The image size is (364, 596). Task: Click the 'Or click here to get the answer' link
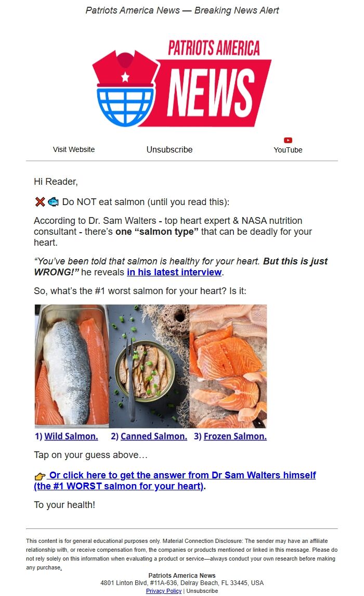click(182, 475)
